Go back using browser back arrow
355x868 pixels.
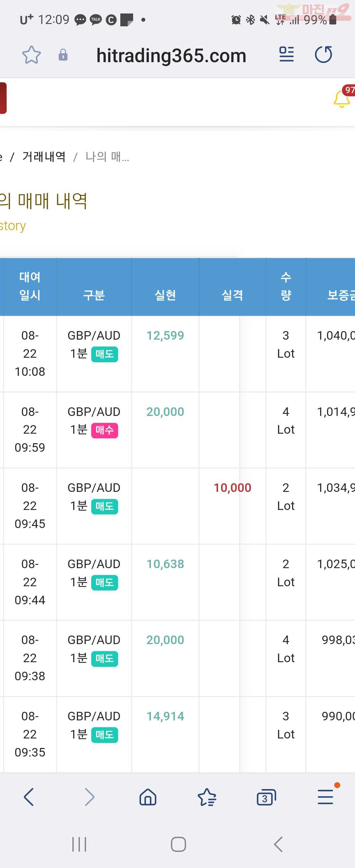[x=29, y=797]
